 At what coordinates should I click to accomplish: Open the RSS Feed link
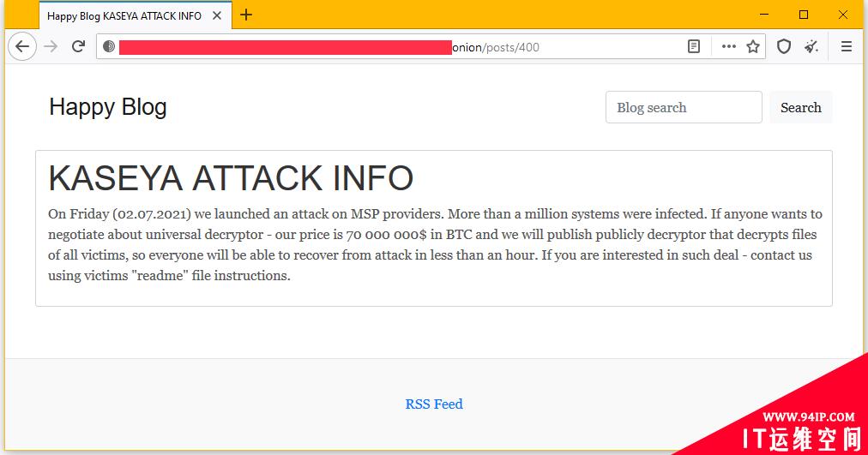(434, 404)
